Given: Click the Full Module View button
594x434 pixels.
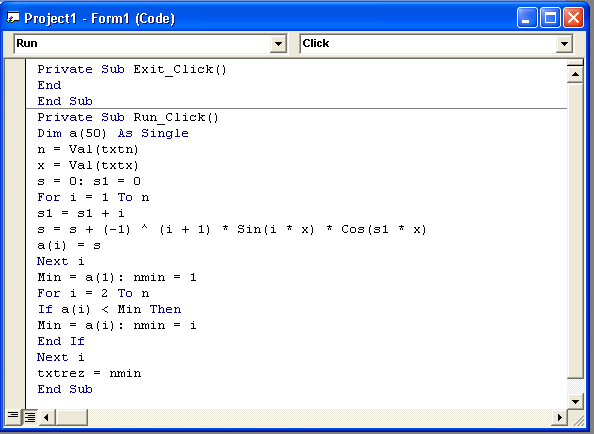Looking at the screenshot, I should click(x=30, y=417).
